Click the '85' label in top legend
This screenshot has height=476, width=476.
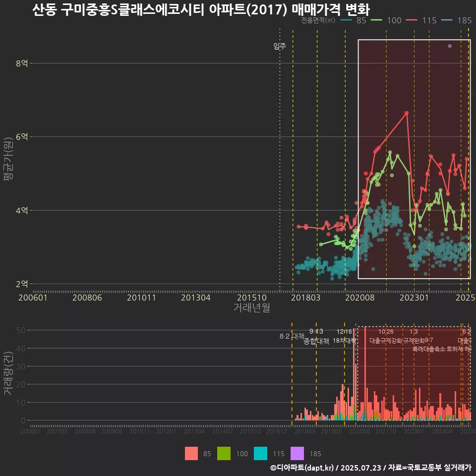pyautogui.click(x=361, y=20)
